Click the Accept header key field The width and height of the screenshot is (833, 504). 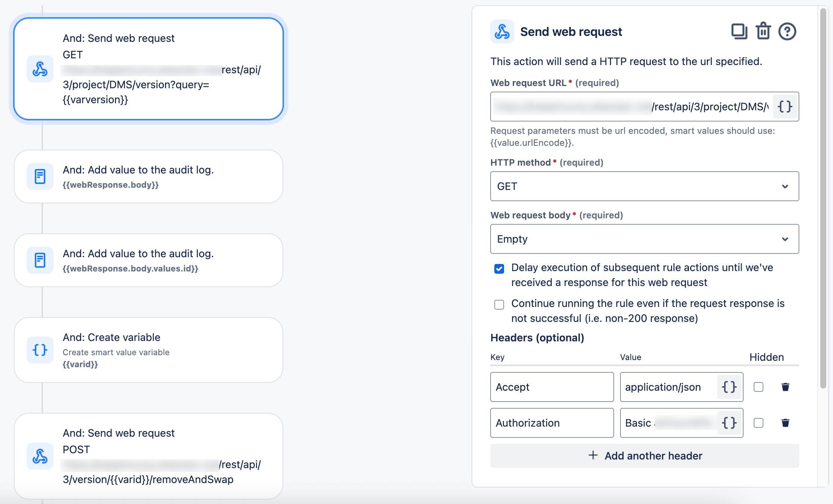(552, 387)
